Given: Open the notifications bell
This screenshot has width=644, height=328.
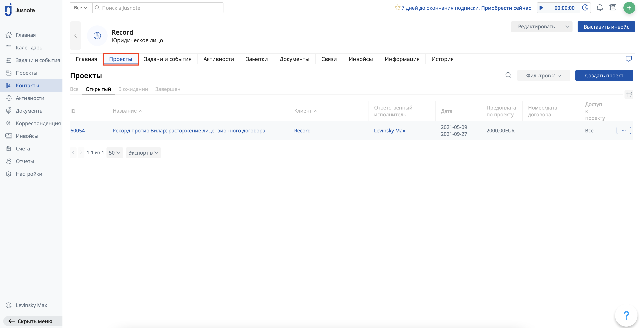Looking at the screenshot, I should (x=599, y=8).
